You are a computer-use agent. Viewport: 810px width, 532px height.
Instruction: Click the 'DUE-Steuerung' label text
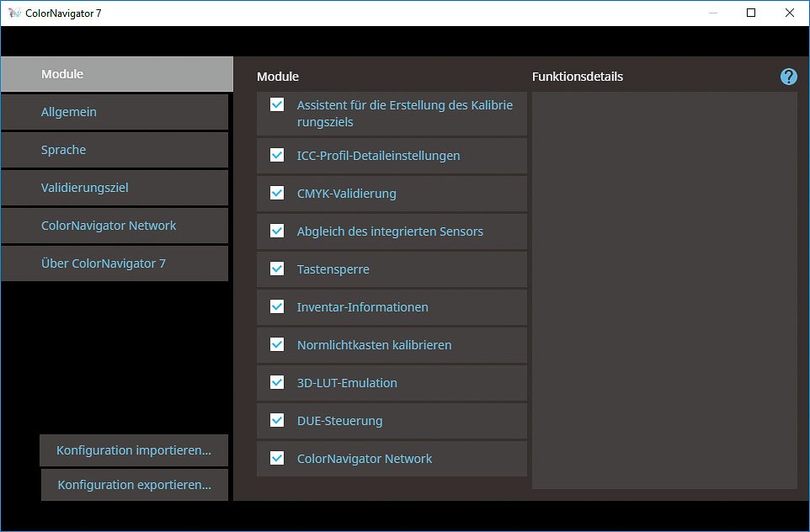tap(340, 421)
